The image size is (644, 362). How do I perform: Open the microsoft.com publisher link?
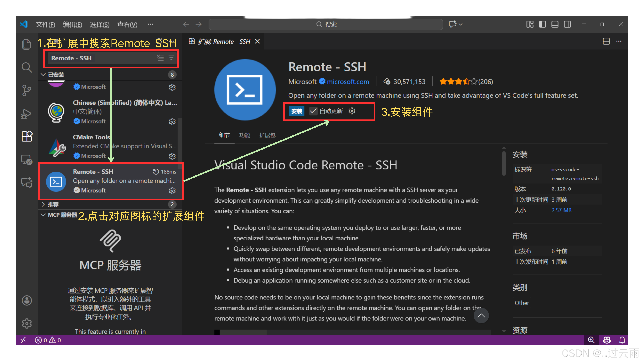click(x=348, y=82)
